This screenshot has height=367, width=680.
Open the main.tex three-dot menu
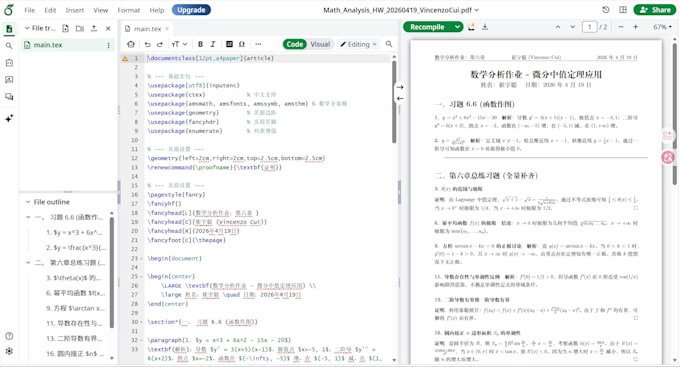pos(108,45)
